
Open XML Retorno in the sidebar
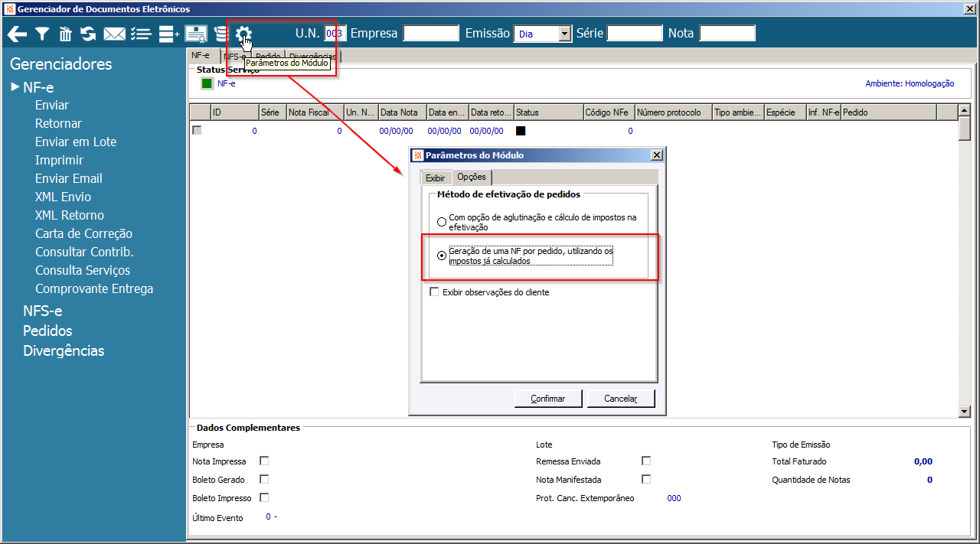70,215
